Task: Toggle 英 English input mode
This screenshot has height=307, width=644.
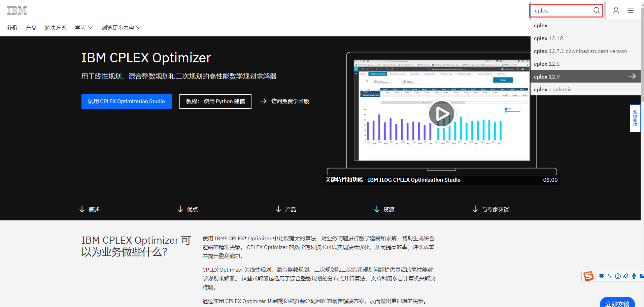Action: point(601,276)
